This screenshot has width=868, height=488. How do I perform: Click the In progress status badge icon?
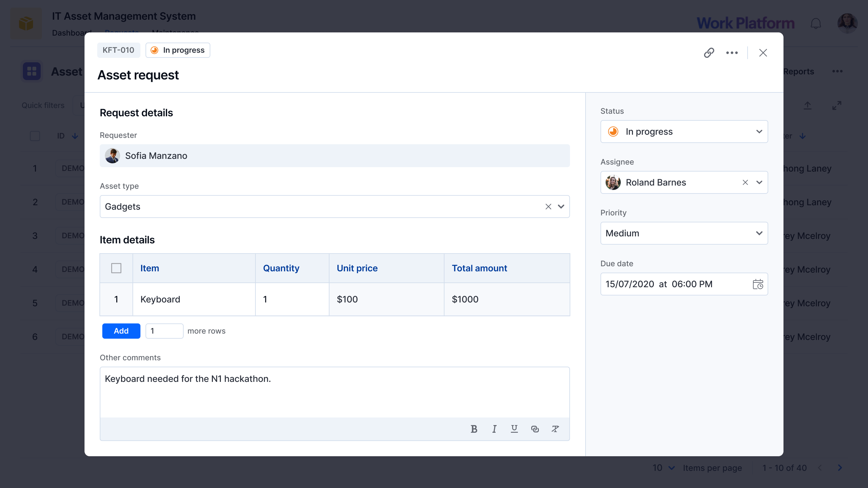tap(154, 50)
